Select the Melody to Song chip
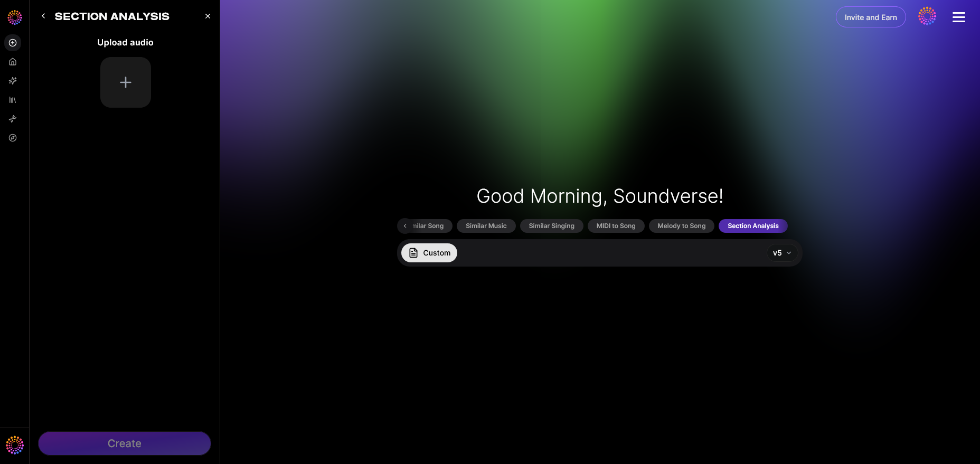The width and height of the screenshot is (980, 464). (x=682, y=226)
